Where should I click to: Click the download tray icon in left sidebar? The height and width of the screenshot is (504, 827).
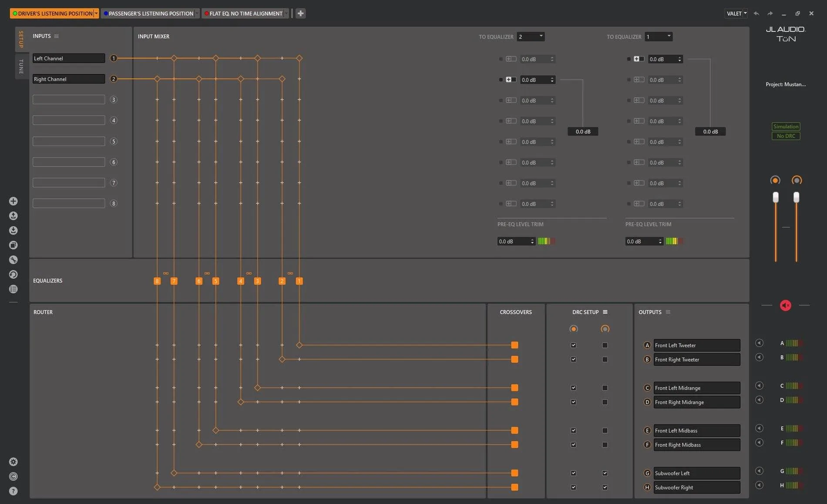[13, 230]
